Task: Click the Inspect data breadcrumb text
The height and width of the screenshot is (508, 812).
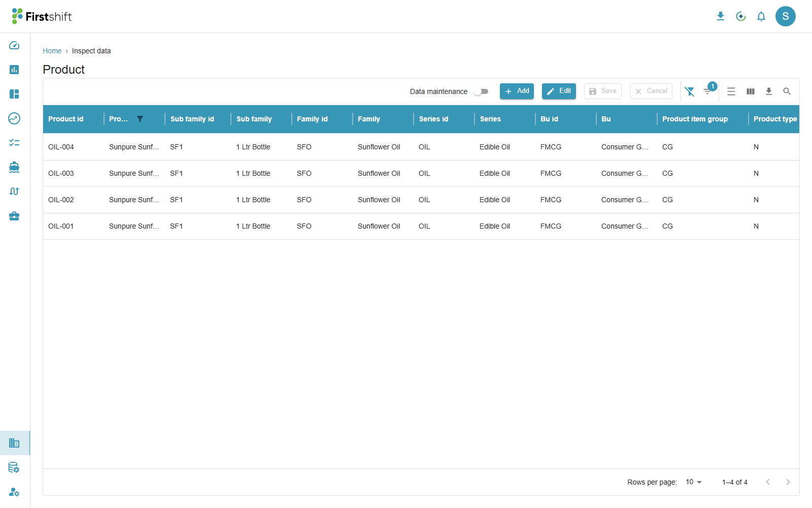Action: coord(91,51)
